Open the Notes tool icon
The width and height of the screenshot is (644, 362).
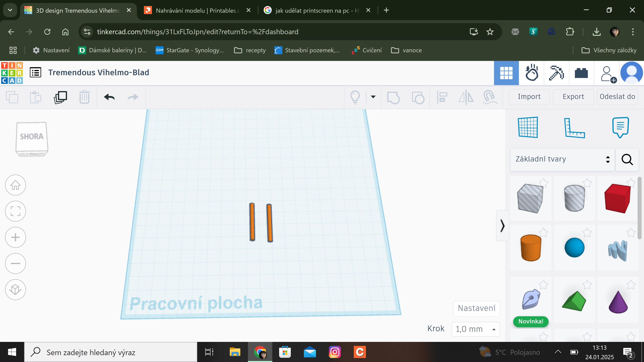(620, 127)
